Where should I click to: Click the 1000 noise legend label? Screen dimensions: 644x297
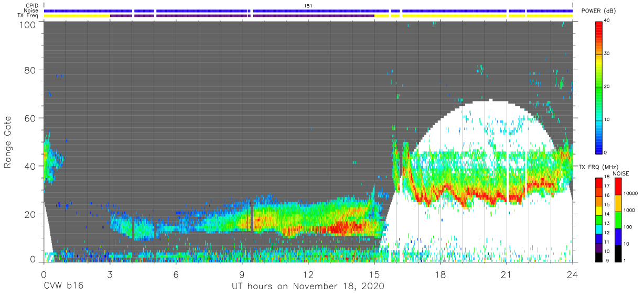[x=628, y=210]
